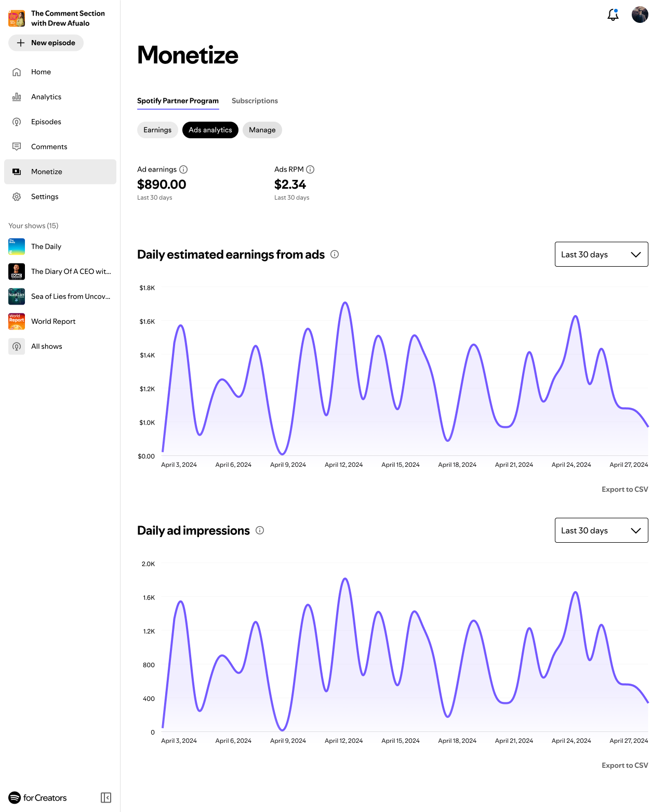Image resolution: width=665 pixels, height=812 pixels.
Task: Click the Comments speech bubble icon
Action: pyautogui.click(x=17, y=147)
